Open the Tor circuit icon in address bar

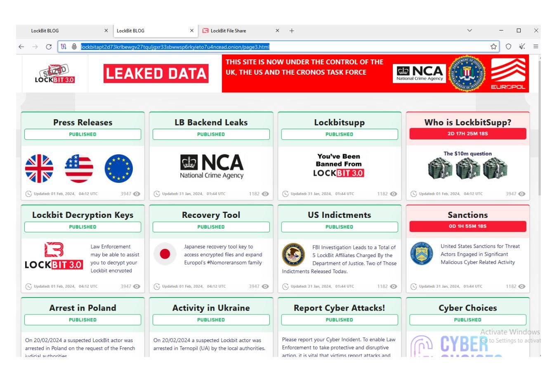click(x=64, y=47)
